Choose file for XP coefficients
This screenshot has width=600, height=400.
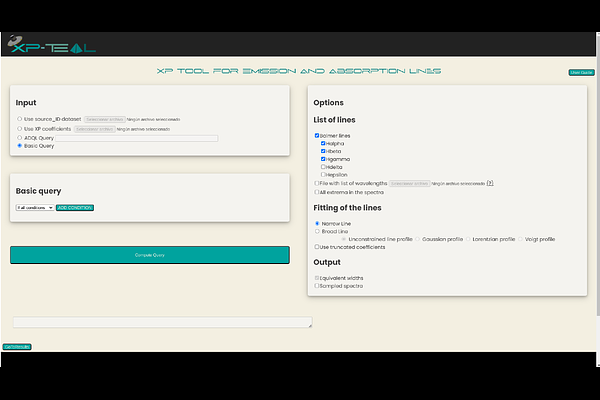(95, 129)
